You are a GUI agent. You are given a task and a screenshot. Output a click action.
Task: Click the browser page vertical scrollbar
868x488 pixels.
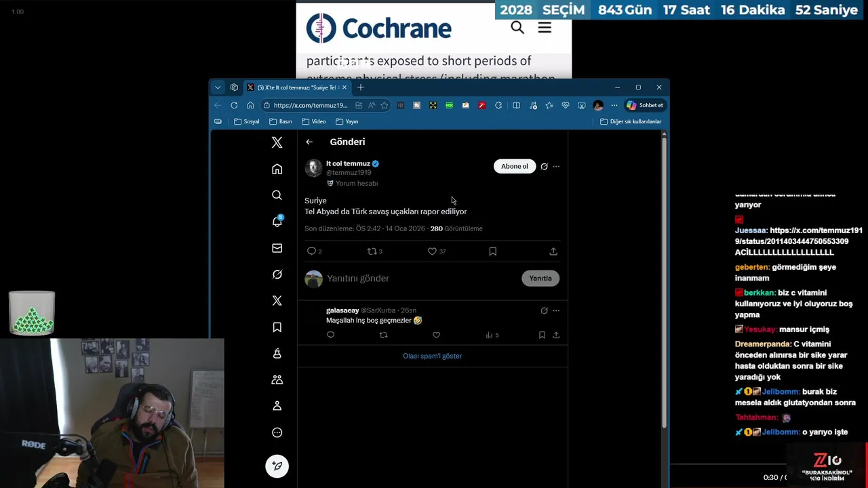point(664,281)
